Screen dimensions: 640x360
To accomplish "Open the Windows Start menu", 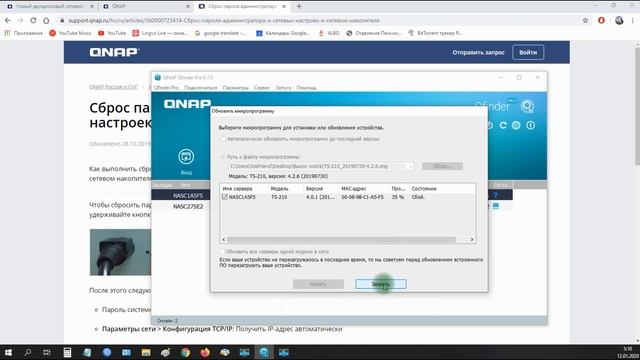I will pyautogui.click(x=8, y=352).
